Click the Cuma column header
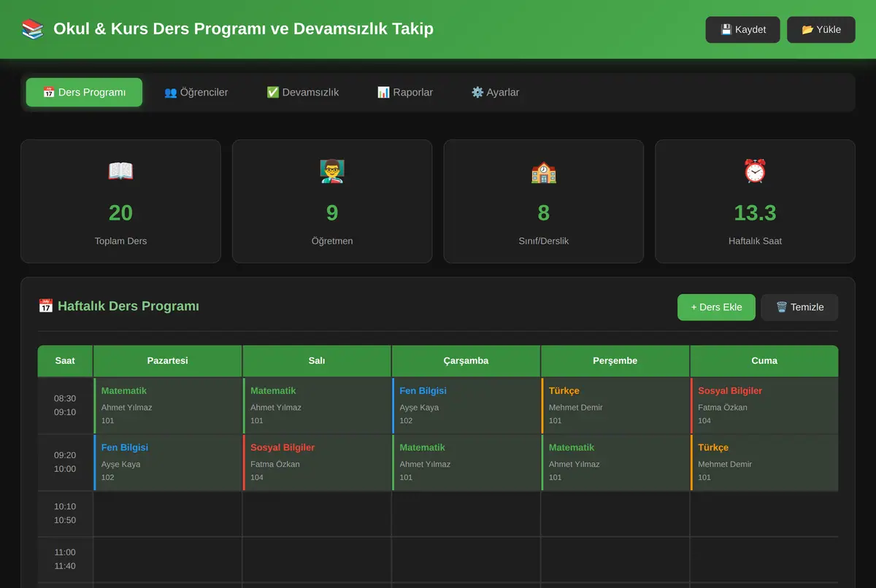The width and height of the screenshot is (876, 588). pos(764,360)
